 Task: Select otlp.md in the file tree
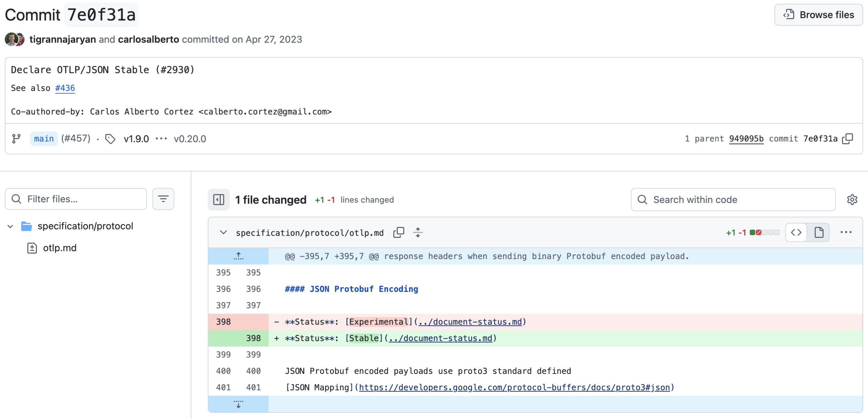click(x=59, y=248)
